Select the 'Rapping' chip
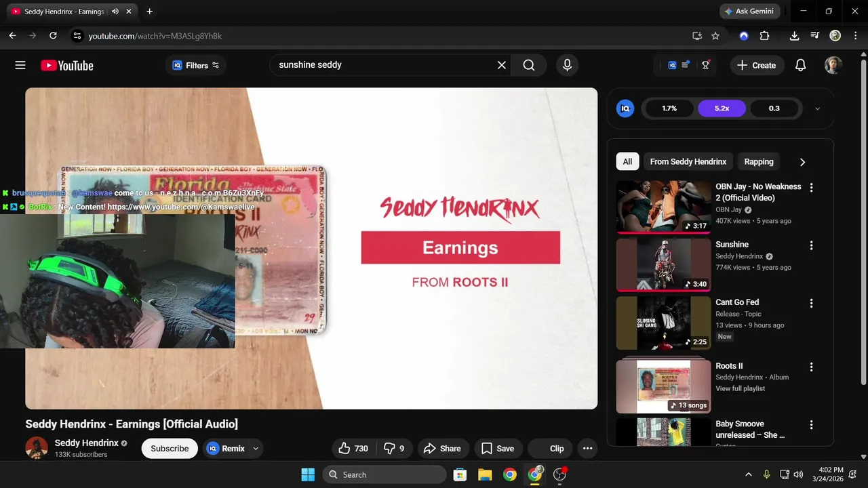The image size is (868, 488). pyautogui.click(x=759, y=161)
